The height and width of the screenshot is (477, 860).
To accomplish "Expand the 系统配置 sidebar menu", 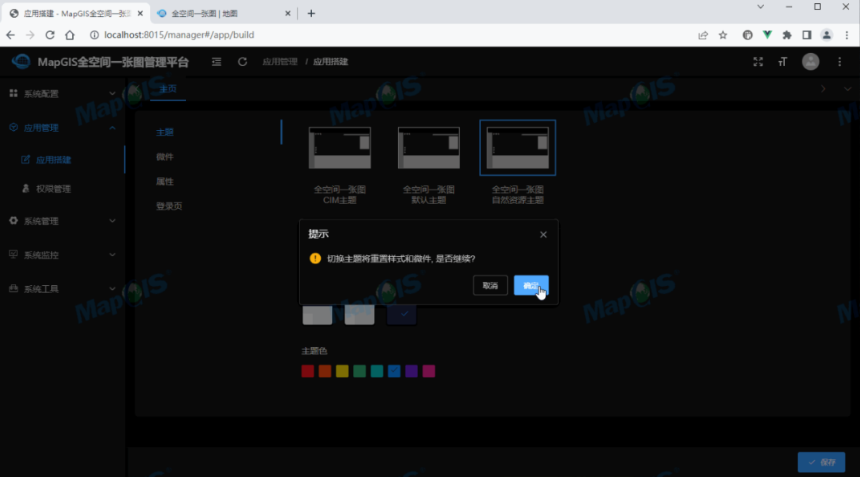I will point(63,94).
